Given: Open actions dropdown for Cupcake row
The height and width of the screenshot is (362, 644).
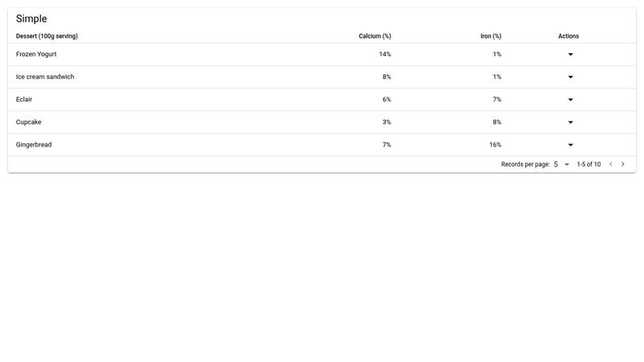Looking at the screenshot, I should (570, 122).
